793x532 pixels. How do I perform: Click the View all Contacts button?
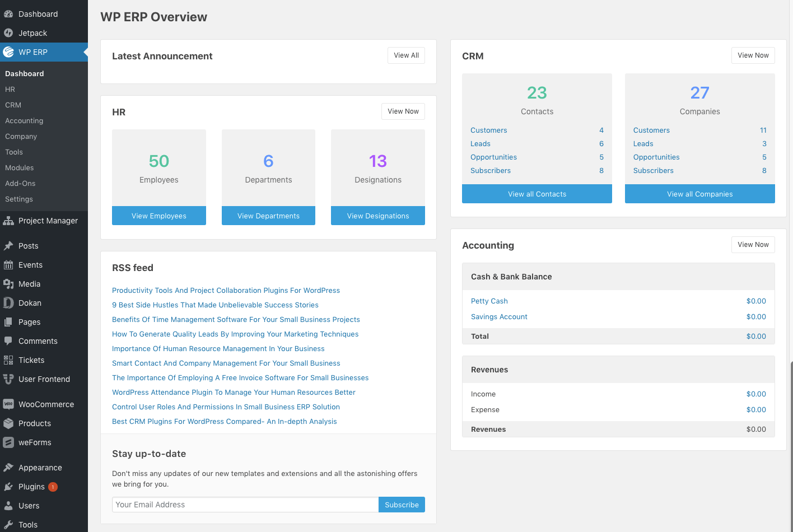pyautogui.click(x=537, y=194)
